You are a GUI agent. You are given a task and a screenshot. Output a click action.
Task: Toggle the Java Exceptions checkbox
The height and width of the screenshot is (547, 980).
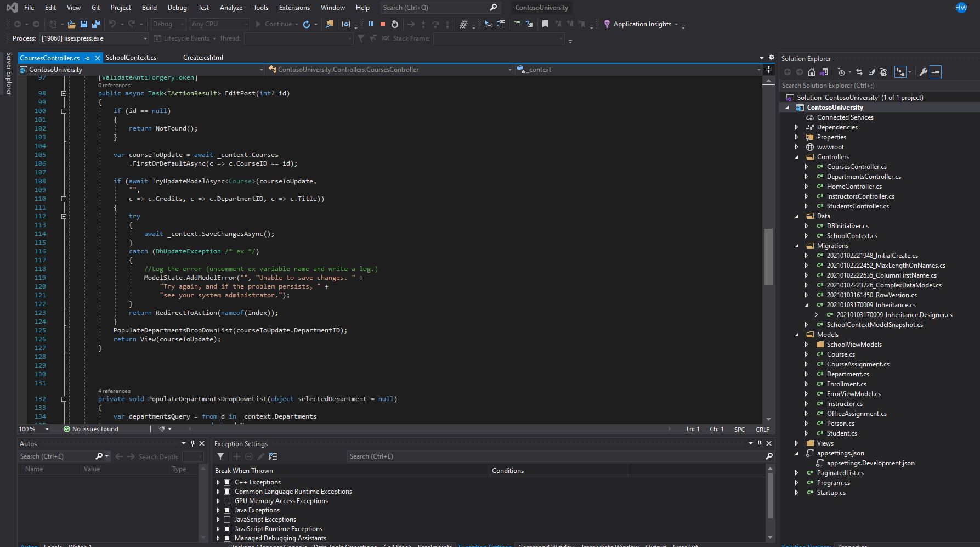click(227, 510)
